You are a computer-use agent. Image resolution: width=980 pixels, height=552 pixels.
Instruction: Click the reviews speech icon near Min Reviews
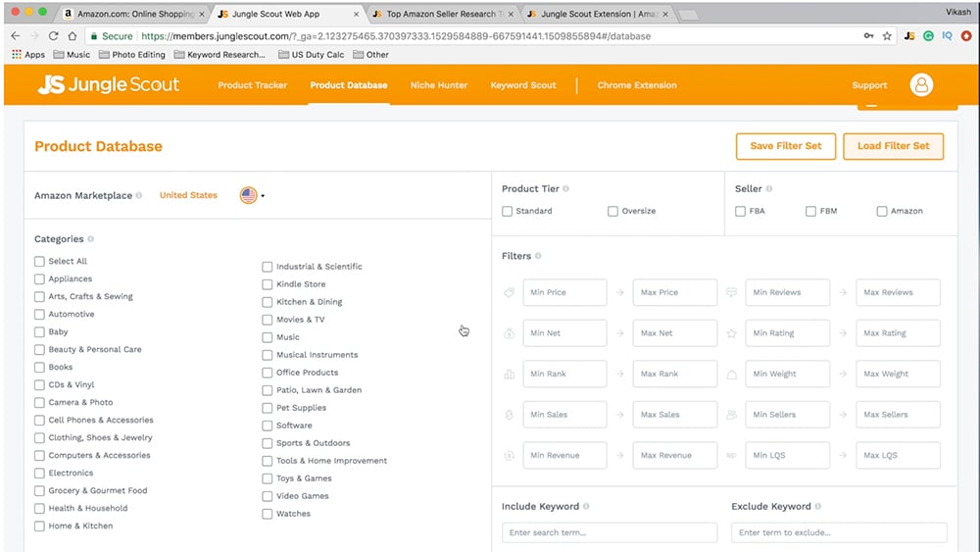click(x=731, y=292)
